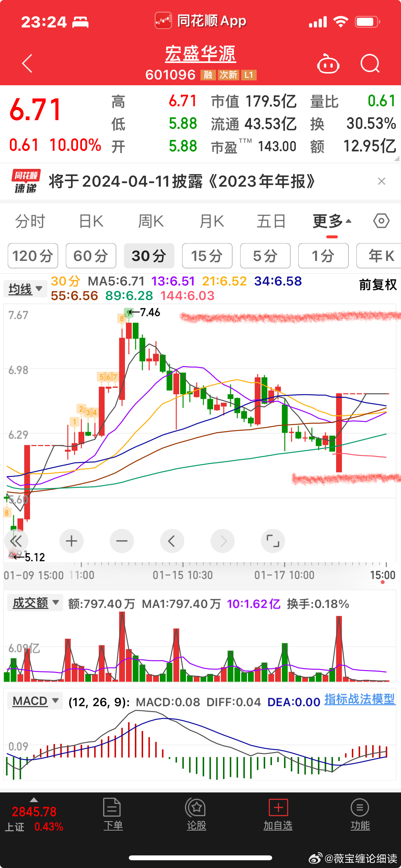Select the 5分 interval button
The image size is (401, 868).
coord(265,256)
